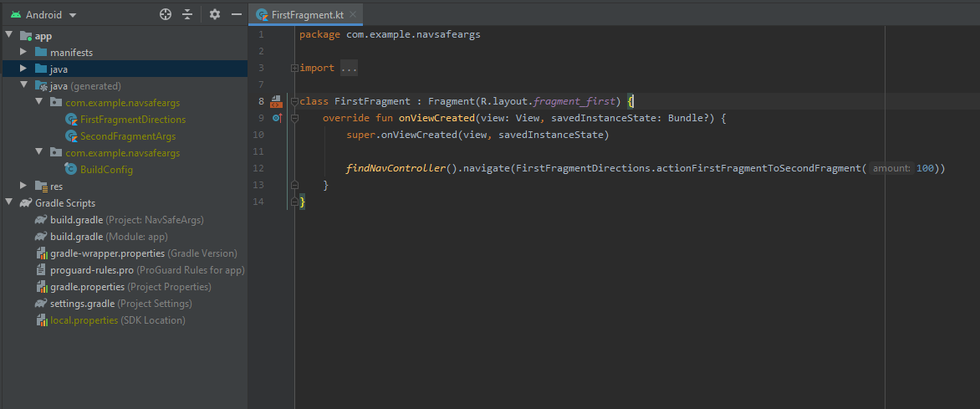
Task: Collapse the Gradle Scripts node
Action: click(x=9, y=202)
